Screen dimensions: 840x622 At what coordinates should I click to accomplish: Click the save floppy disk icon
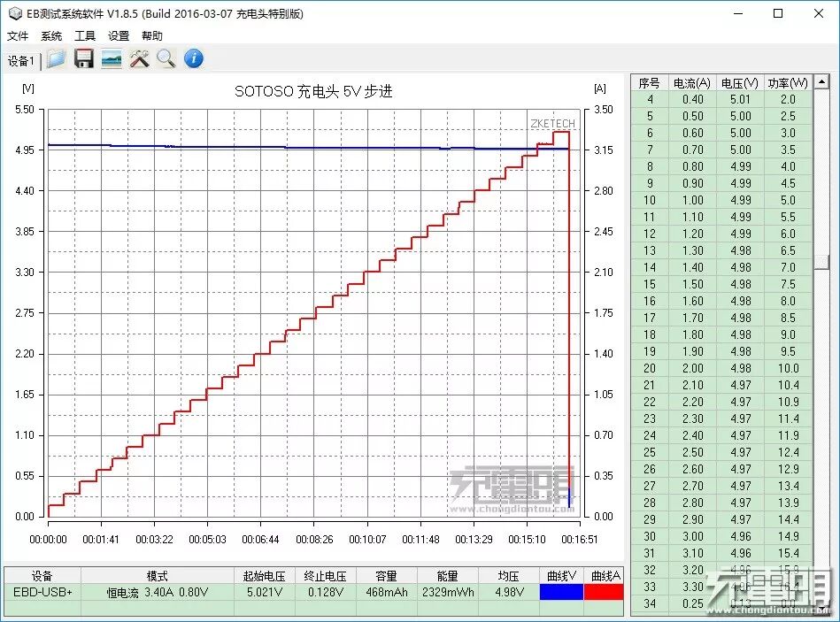(83, 59)
